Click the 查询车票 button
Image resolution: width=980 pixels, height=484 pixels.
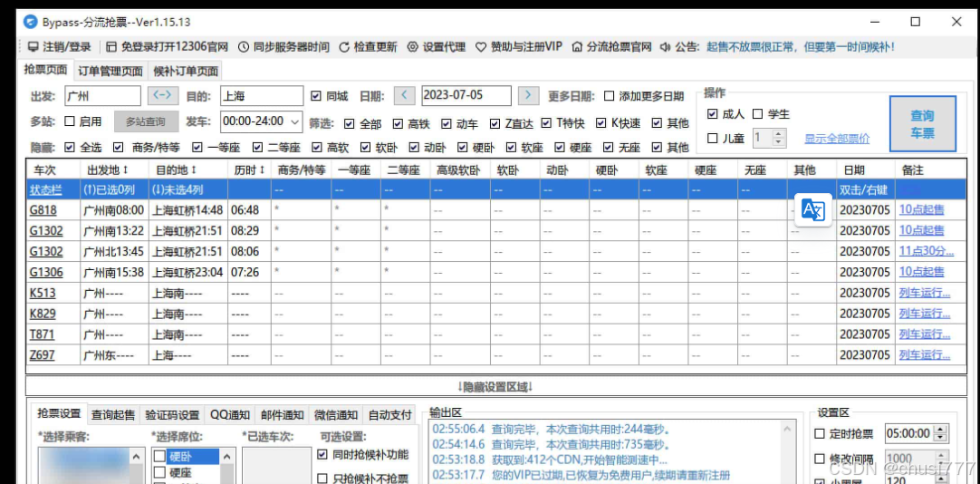[923, 124]
